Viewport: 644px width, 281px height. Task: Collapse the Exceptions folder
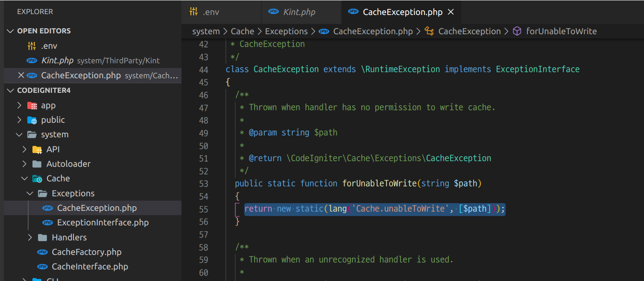(x=30, y=193)
